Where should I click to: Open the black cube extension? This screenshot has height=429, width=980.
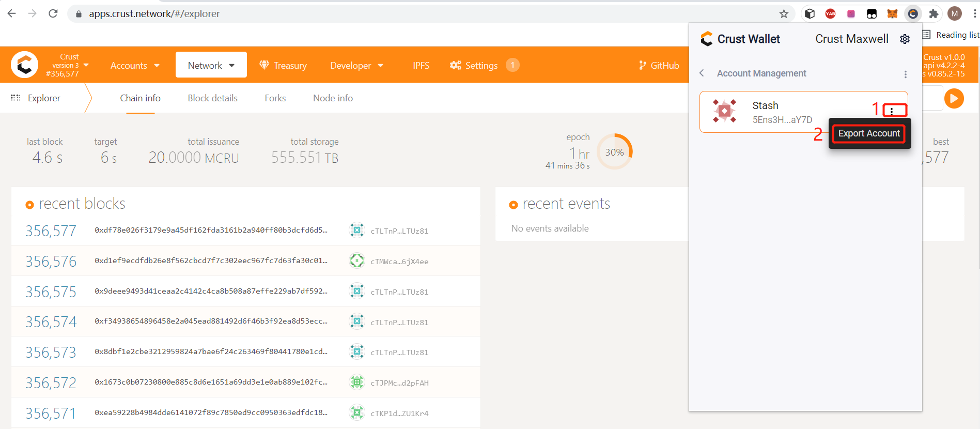pos(810,14)
